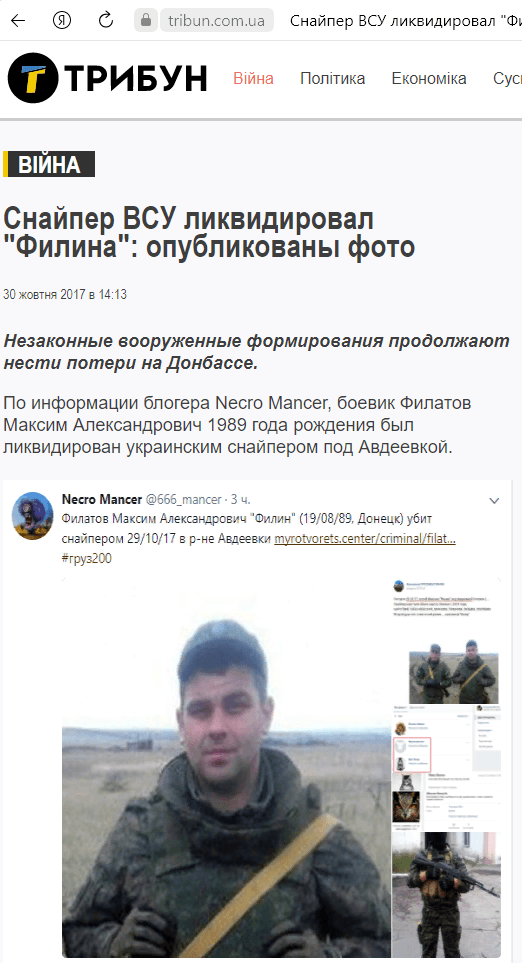This screenshot has height=963, width=522.
Task: Open the Yandex home button
Action: [61, 20]
